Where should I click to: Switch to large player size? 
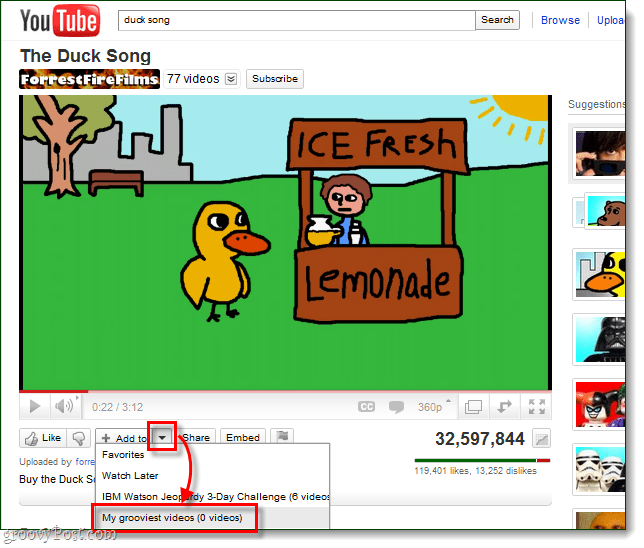(x=473, y=407)
